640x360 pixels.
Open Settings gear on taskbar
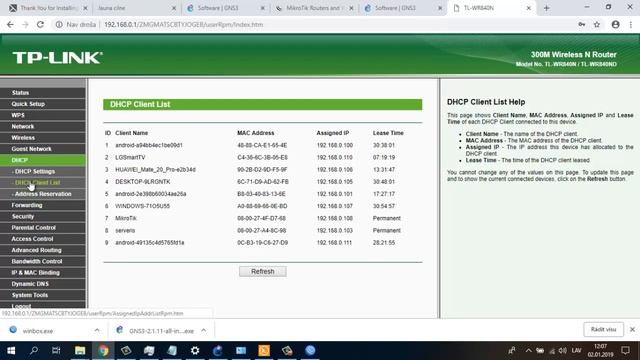(x=195, y=351)
